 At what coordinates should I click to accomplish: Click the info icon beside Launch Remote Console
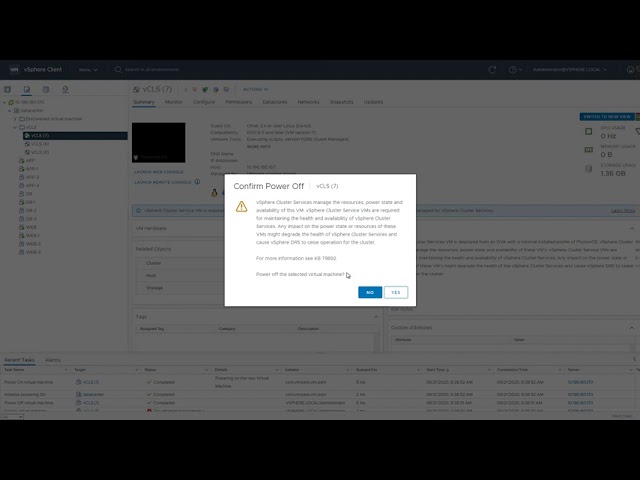pos(197,182)
